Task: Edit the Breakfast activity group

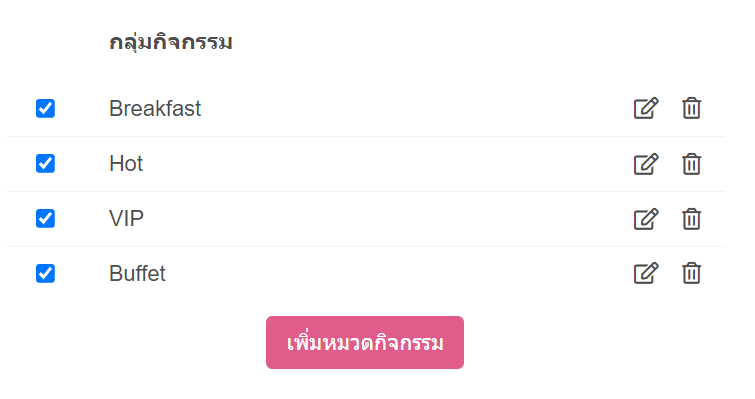Action: pos(646,108)
